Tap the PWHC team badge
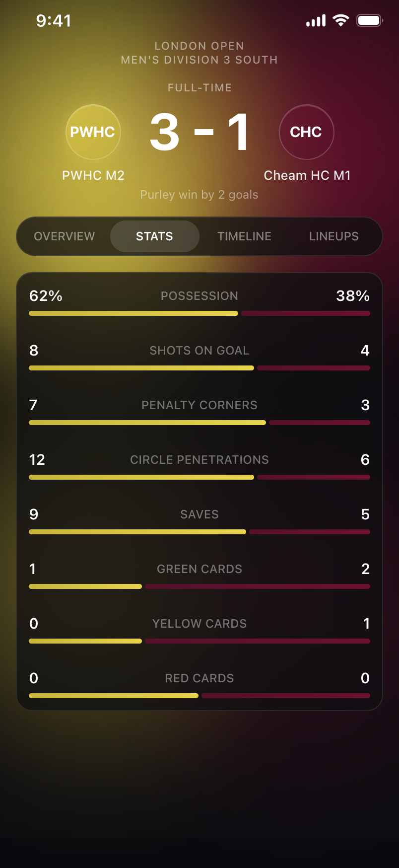This screenshot has height=868, width=399. [x=93, y=132]
